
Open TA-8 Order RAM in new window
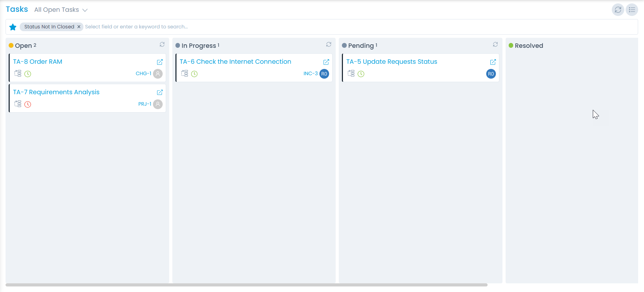point(160,62)
